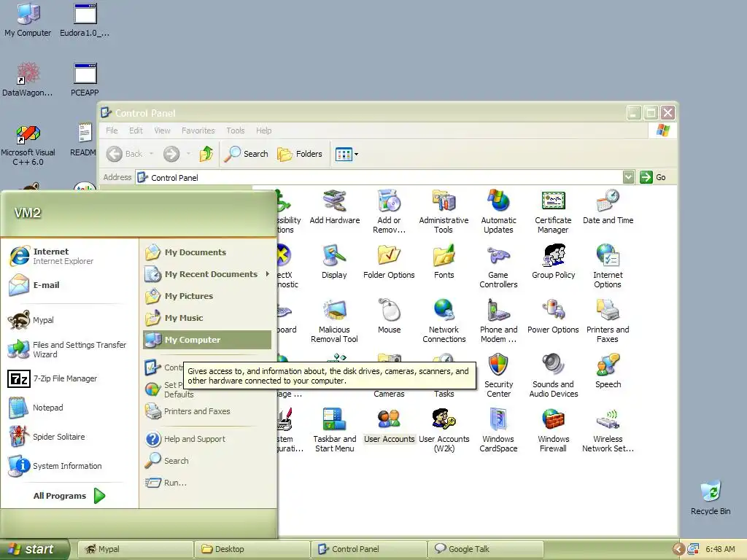Open Certificate Manager icon
Viewport: 747px width, 560px height.
click(553, 211)
